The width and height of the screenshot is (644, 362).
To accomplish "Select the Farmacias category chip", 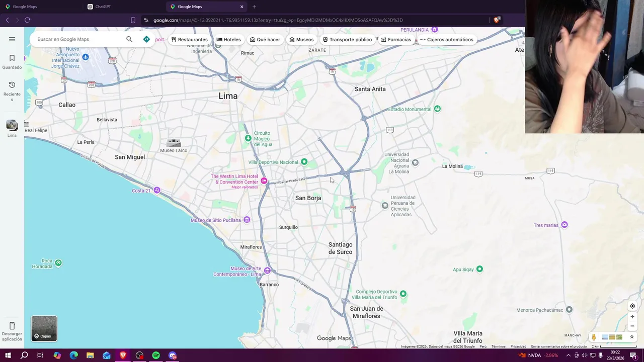I will pos(396,40).
